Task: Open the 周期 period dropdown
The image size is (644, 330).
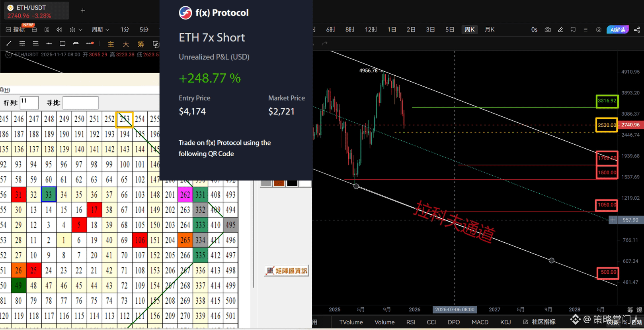Action: (100, 29)
